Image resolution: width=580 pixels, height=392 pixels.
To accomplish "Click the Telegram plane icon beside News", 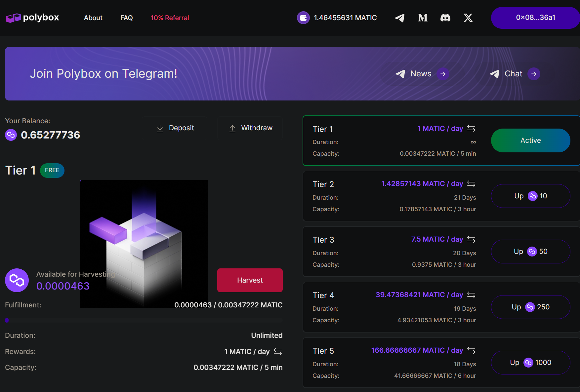I will pos(400,74).
